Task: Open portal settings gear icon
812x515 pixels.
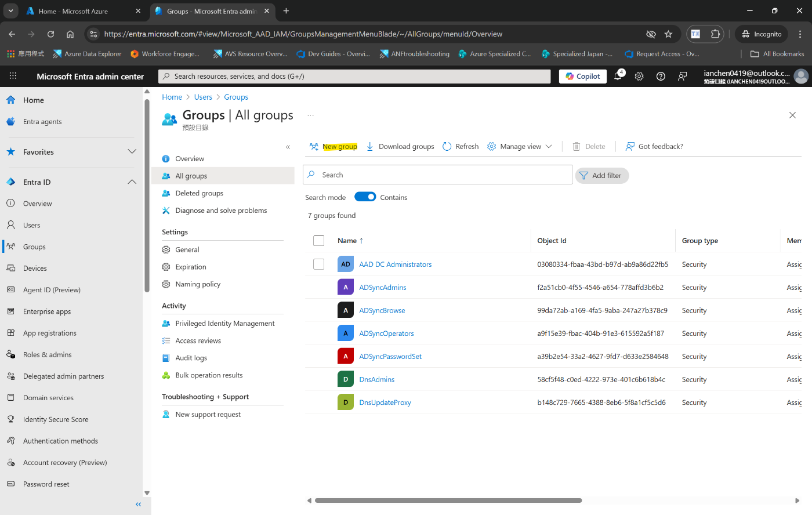Action: click(639, 76)
